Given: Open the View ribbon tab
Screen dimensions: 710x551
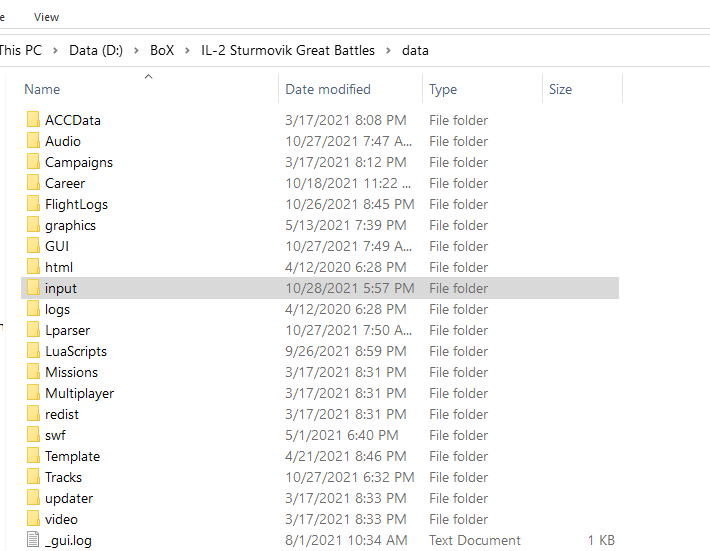Looking at the screenshot, I should click(46, 17).
